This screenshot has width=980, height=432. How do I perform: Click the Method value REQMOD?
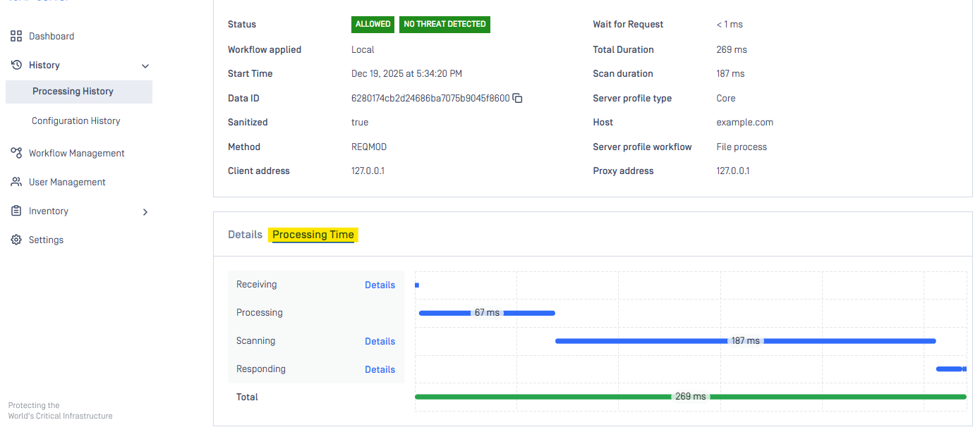(369, 147)
